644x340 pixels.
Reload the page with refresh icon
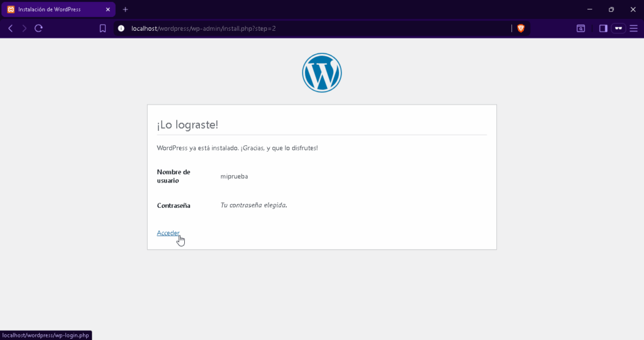[x=38, y=28]
